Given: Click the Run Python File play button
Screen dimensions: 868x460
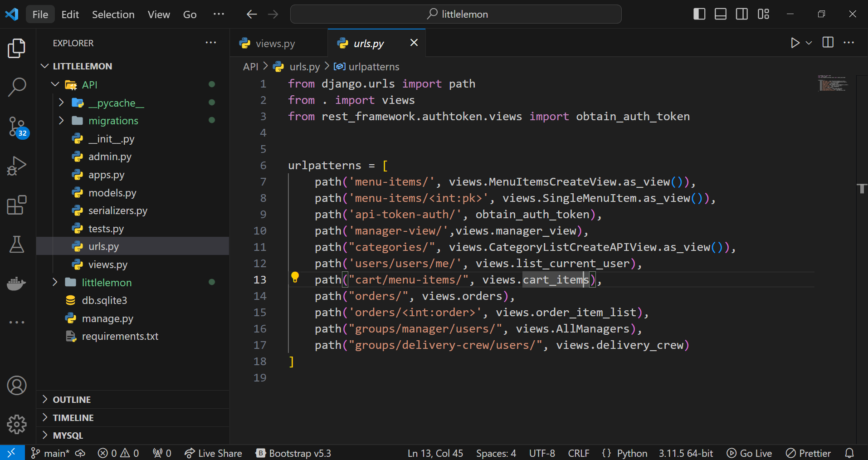Looking at the screenshot, I should pyautogui.click(x=795, y=43).
